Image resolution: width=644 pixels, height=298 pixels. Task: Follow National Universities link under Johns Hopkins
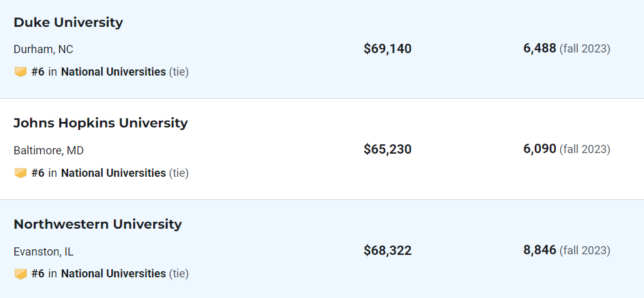113,173
